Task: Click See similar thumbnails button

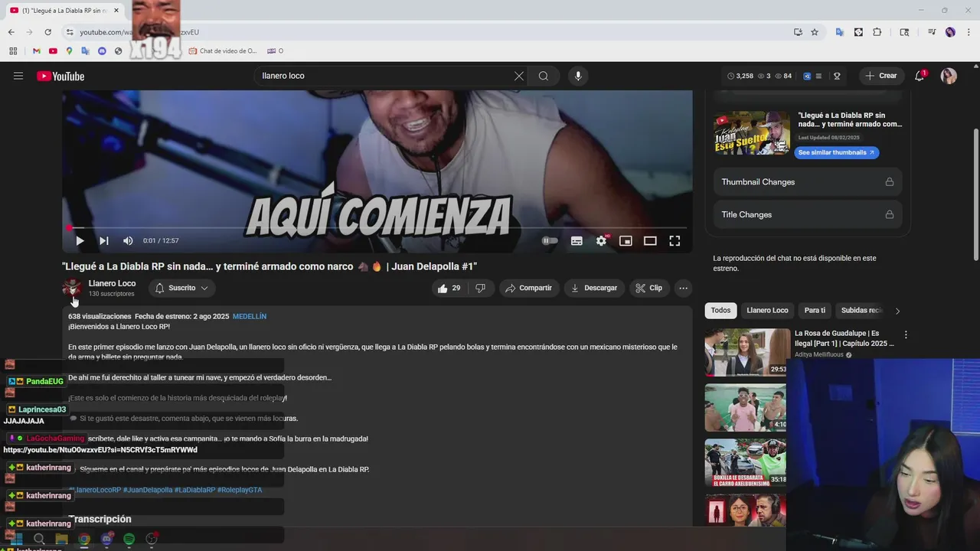Action: (x=836, y=152)
